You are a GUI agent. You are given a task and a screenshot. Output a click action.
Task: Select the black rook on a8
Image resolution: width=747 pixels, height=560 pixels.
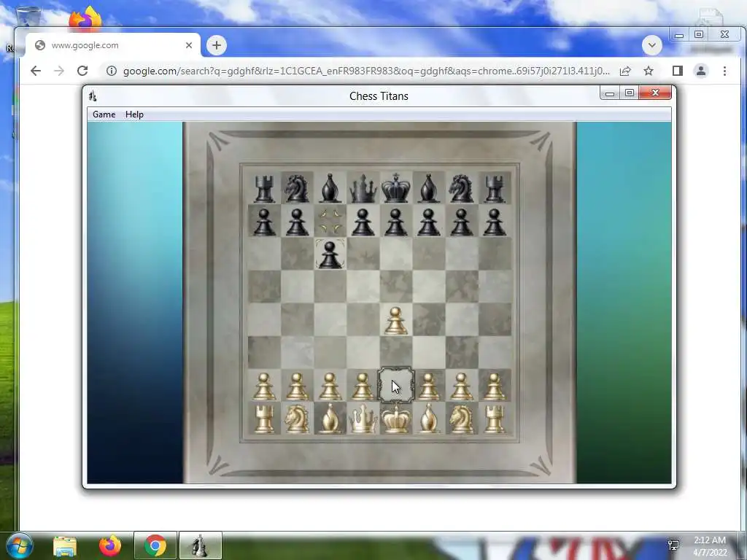coord(264,189)
